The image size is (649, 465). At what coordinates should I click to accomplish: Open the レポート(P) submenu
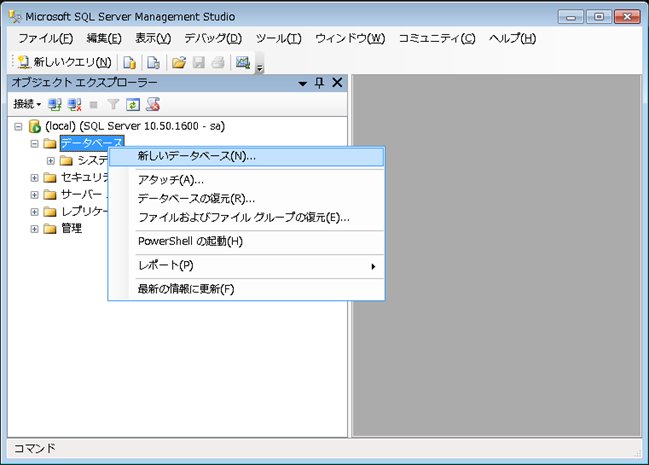coord(246,265)
